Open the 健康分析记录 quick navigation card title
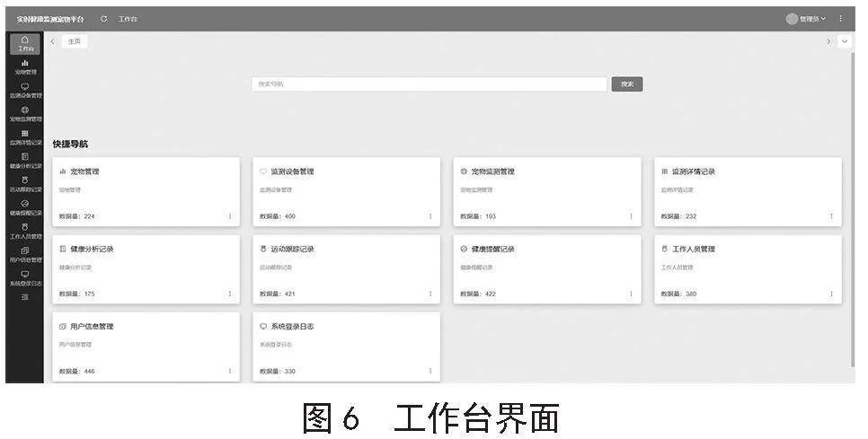The height and width of the screenshot is (439, 868). (x=92, y=249)
